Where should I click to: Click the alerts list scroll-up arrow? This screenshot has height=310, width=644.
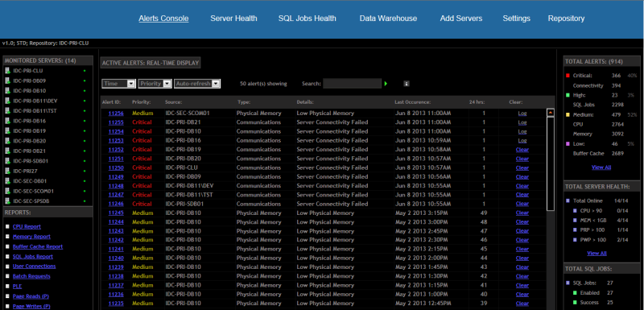point(551,113)
